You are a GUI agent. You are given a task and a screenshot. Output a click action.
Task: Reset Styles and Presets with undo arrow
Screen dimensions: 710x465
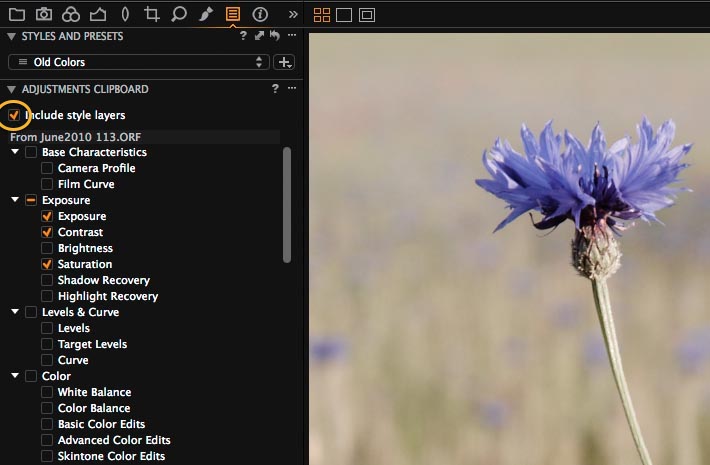point(275,35)
